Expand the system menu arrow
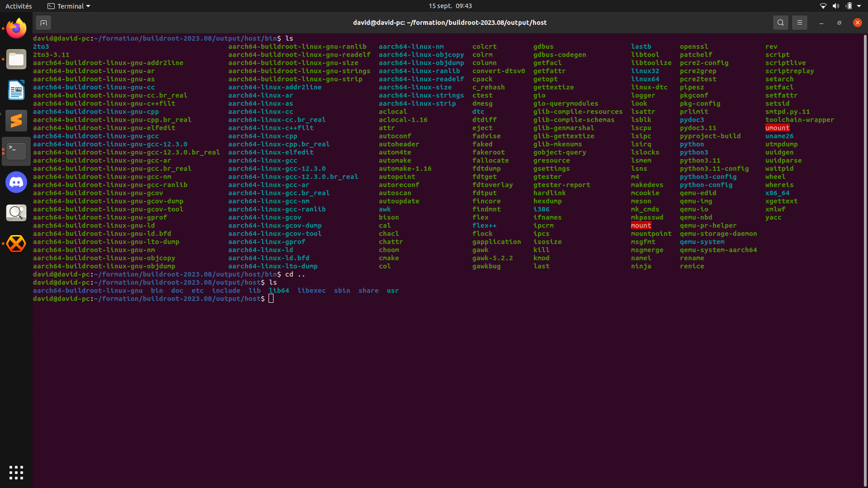Screen dimensions: 868x488 pos(859,6)
